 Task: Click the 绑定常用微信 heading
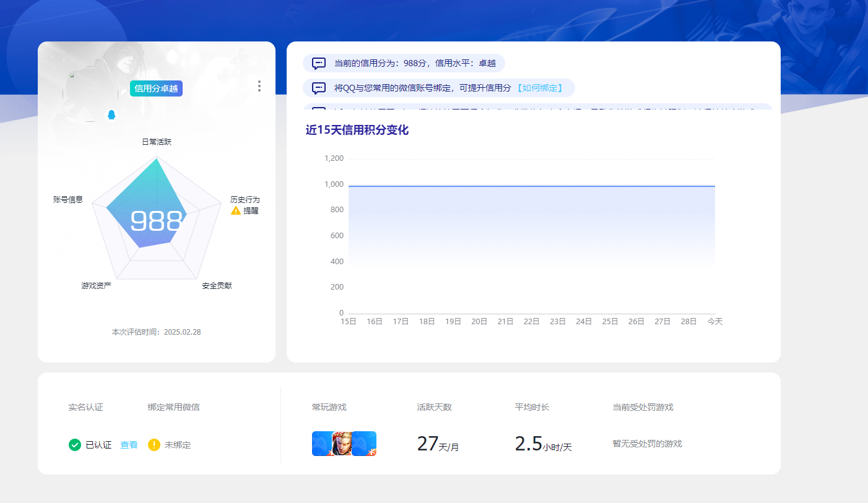pyautogui.click(x=173, y=407)
